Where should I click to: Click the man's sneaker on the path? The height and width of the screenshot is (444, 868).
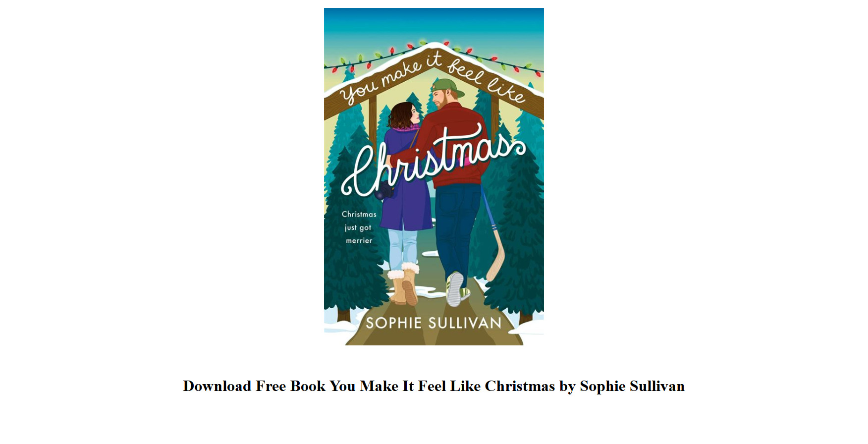pyautogui.click(x=456, y=289)
